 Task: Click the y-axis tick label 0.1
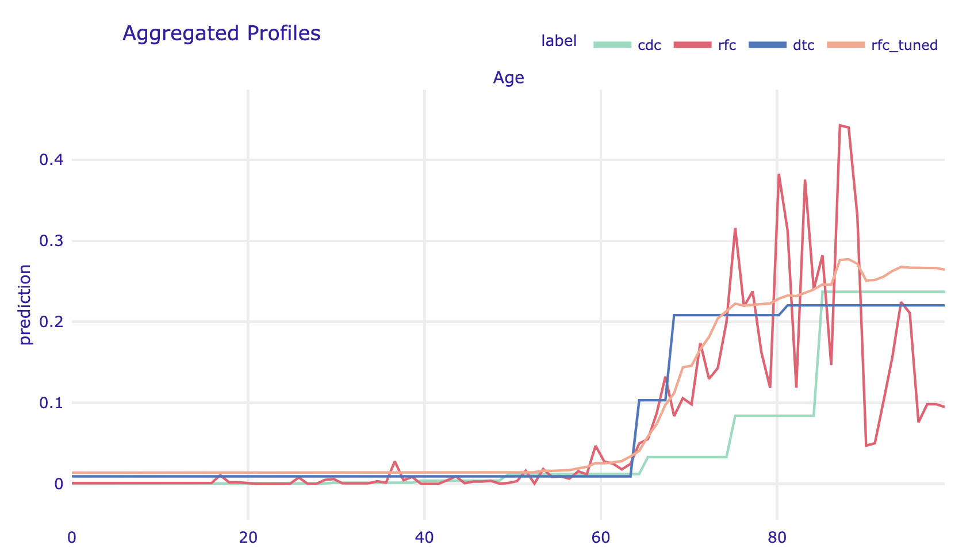coord(51,403)
